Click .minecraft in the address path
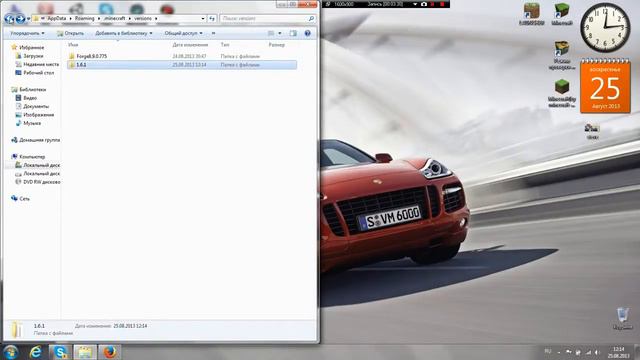 point(114,18)
